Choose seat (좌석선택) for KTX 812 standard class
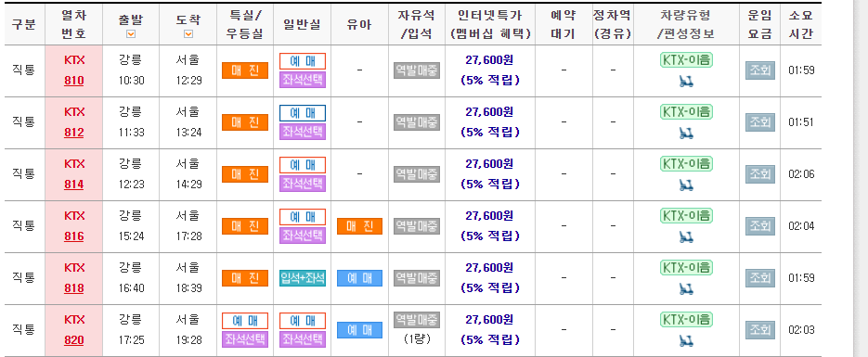The width and height of the screenshot is (868, 357). [303, 132]
